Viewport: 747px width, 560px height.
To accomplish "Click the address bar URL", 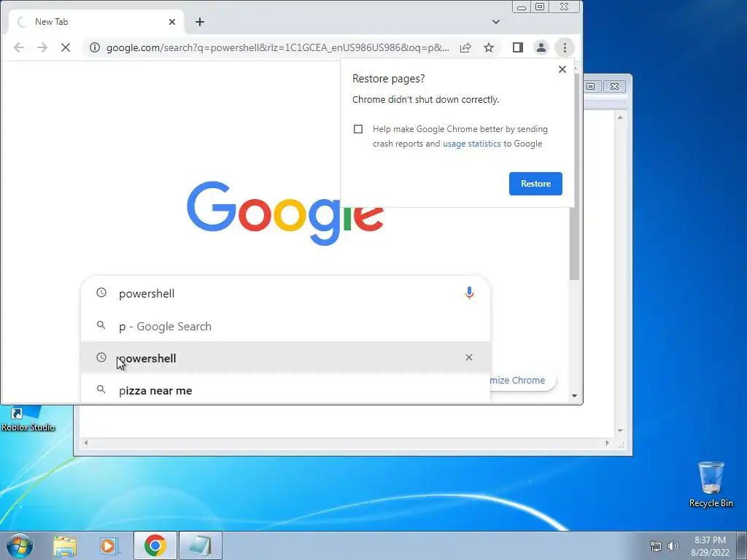I will click(x=277, y=47).
